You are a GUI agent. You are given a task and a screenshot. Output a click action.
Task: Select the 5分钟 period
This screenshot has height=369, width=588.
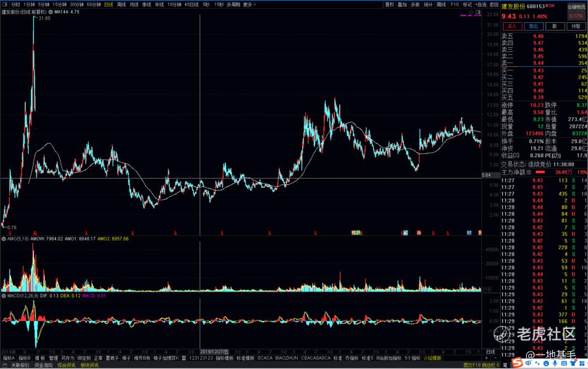(44, 4)
